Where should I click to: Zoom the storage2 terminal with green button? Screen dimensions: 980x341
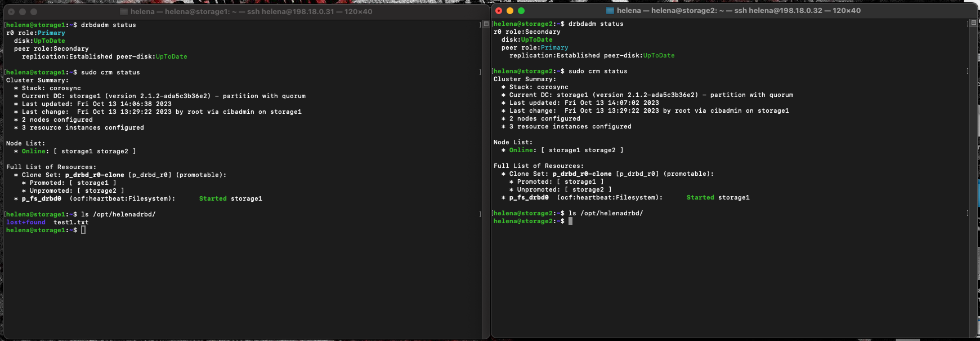[521, 11]
